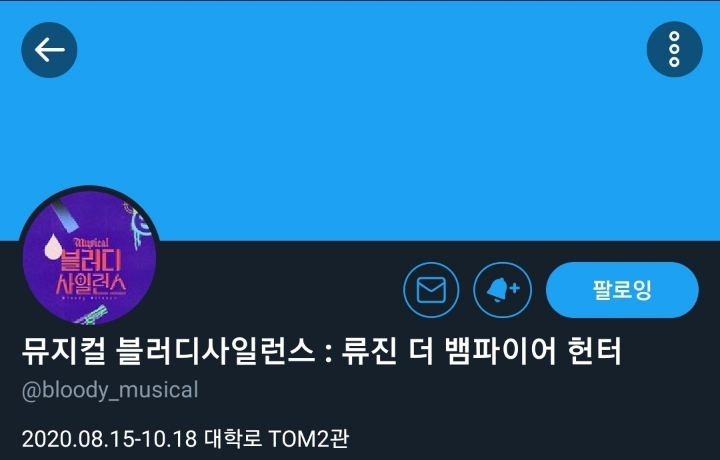Tap the date range 2020.08.15-10.18 in bio
This screenshot has height=460, width=720.
[109, 438]
